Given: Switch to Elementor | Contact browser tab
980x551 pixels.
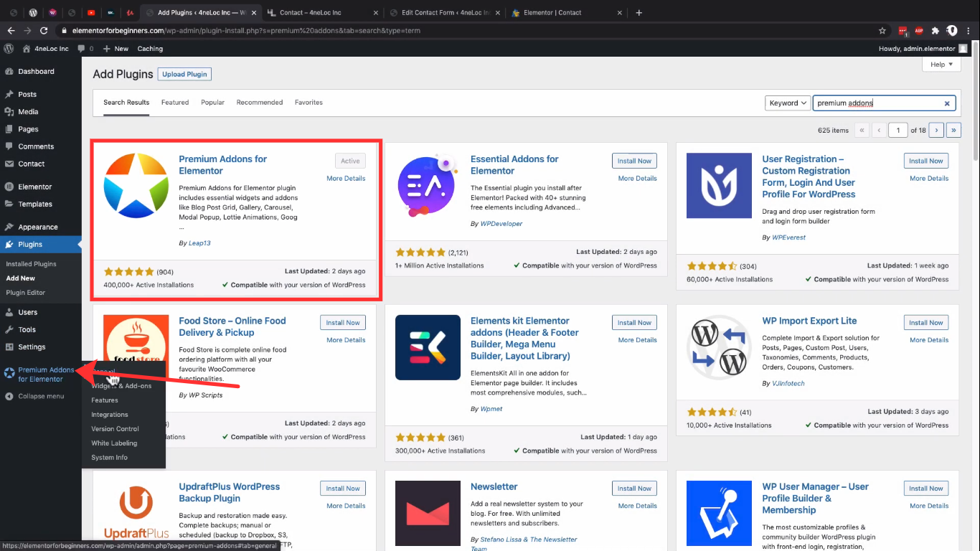Looking at the screenshot, I should coord(566,12).
